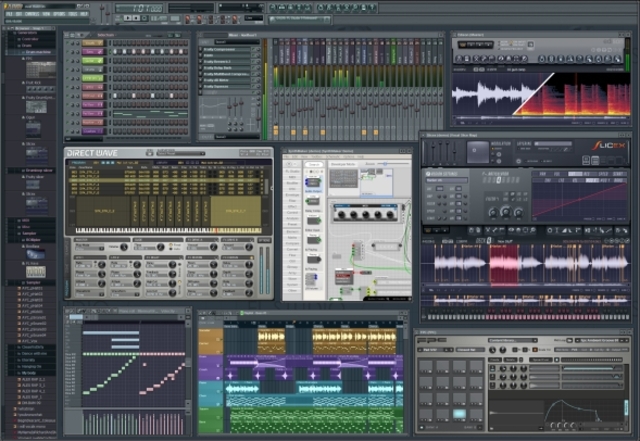Viewport: 640px width, 441px height.
Task: Mute the first channel in the step sequencer
Action: [x=68, y=43]
